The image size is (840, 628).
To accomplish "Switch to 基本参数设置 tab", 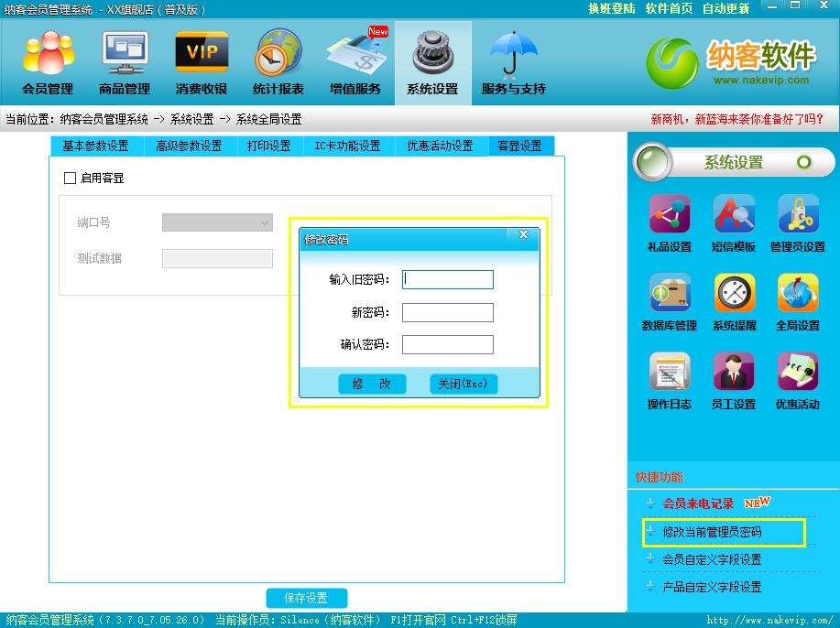I will coord(95,146).
